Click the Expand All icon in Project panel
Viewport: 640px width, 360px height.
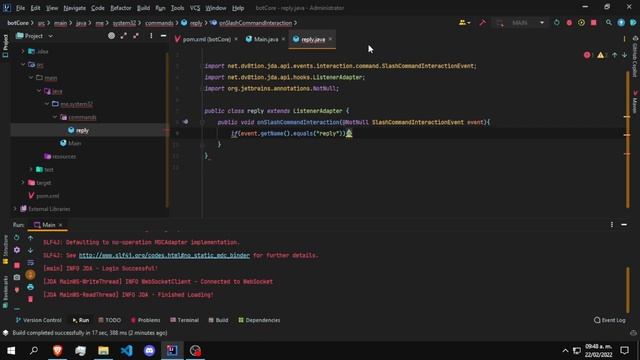click(x=123, y=36)
